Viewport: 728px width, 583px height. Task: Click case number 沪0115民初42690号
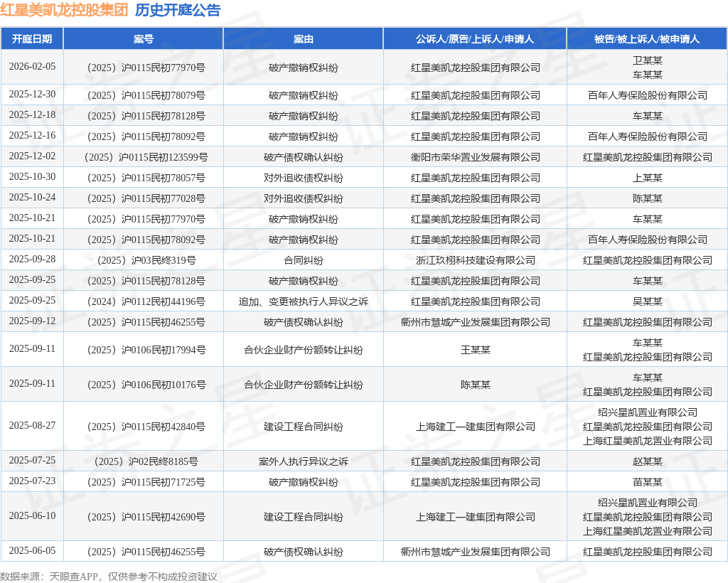[x=146, y=517]
